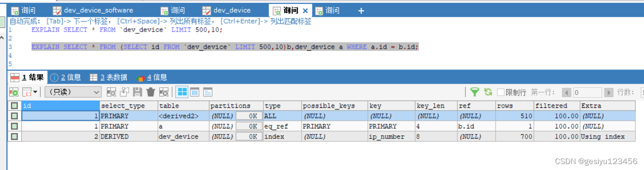Switch to the first 询问 query tab
This screenshot has width=644, height=170.
tap(23, 10)
